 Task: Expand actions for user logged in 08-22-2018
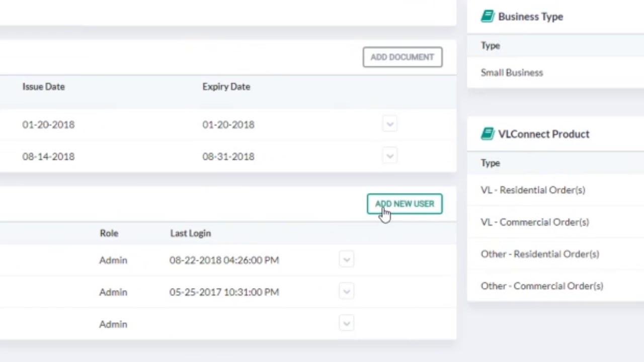tap(347, 259)
